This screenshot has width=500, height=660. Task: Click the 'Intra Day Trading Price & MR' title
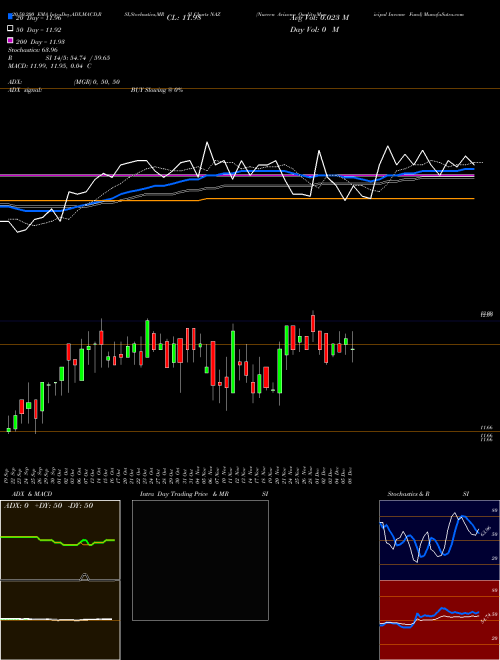tap(184, 494)
